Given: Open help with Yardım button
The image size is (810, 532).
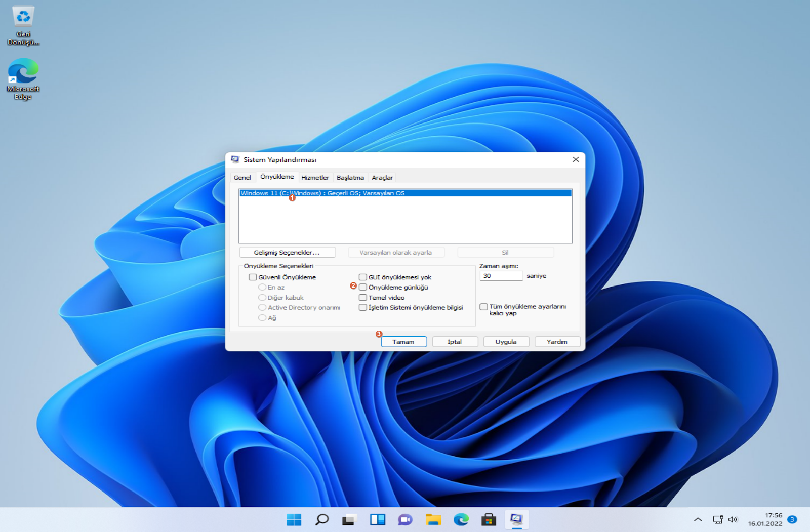Looking at the screenshot, I should 557,342.
